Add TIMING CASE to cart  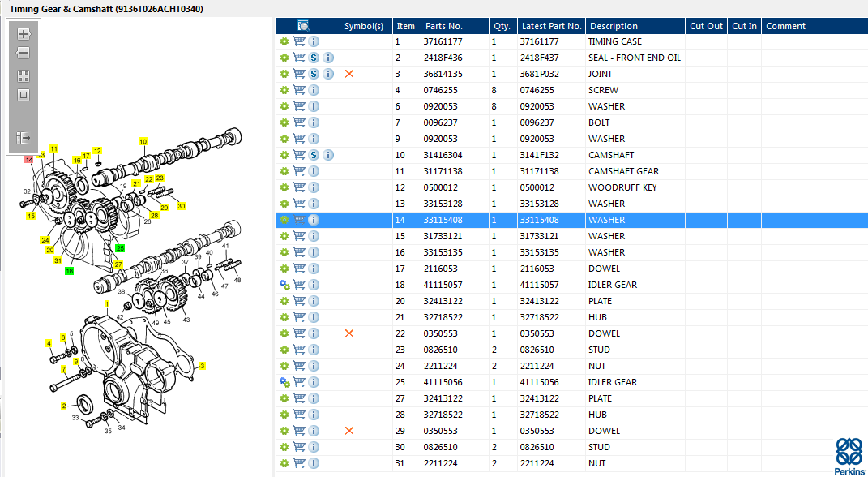[x=299, y=41]
